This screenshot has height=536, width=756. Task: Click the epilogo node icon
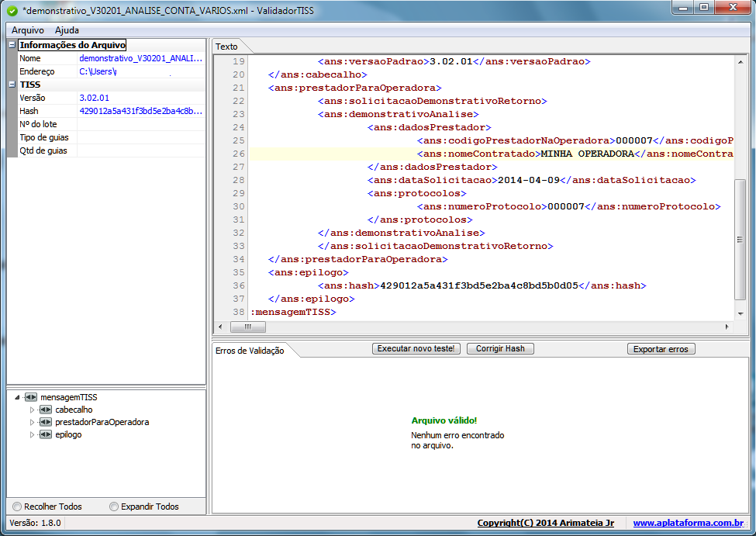click(x=46, y=434)
